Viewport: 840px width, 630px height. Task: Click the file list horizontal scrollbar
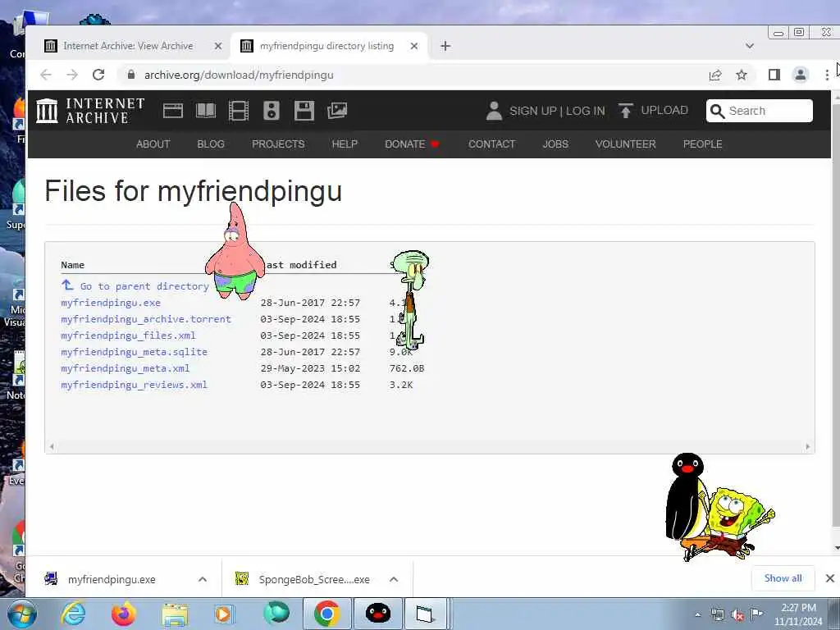430,446
